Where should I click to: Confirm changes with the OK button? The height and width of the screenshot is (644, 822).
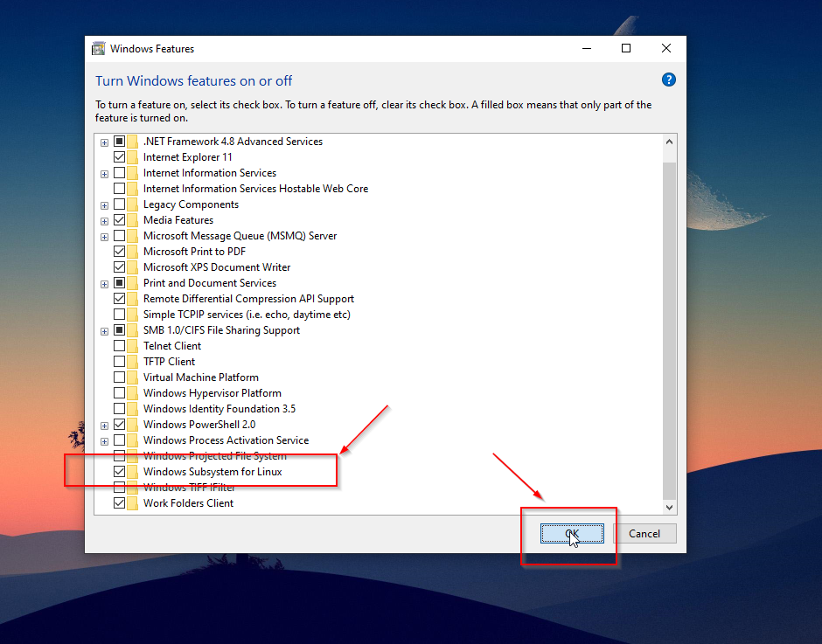pos(572,533)
